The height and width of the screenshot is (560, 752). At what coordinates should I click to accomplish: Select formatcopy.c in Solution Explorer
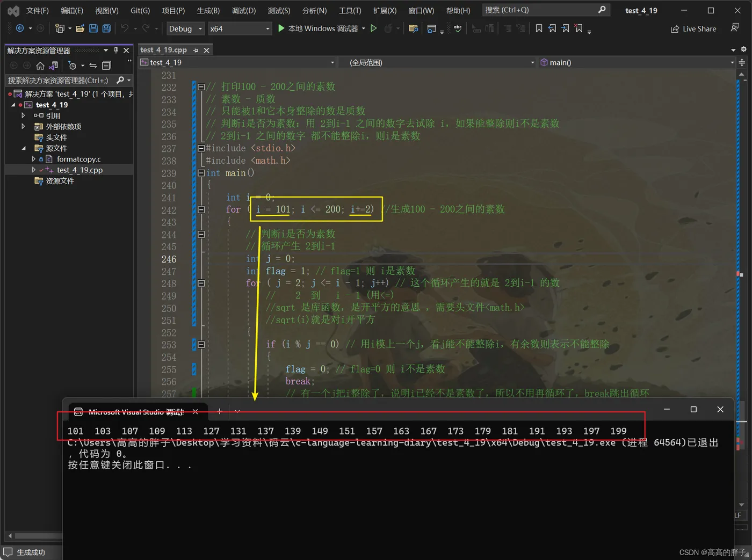[x=78, y=159]
